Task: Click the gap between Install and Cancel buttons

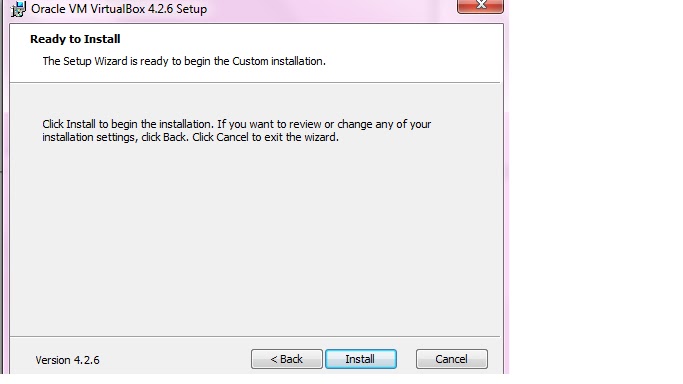Action: (x=406, y=359)
